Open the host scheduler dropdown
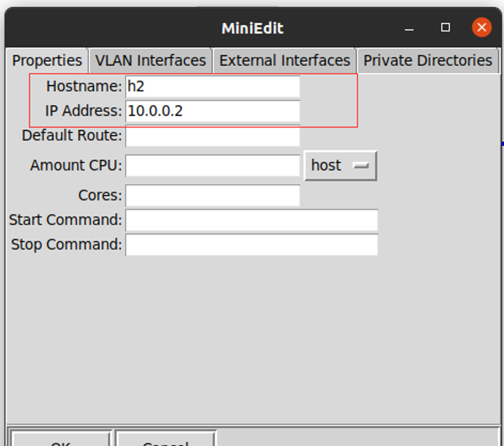Screen dimensions: 504x446 (x=340, y=166)
